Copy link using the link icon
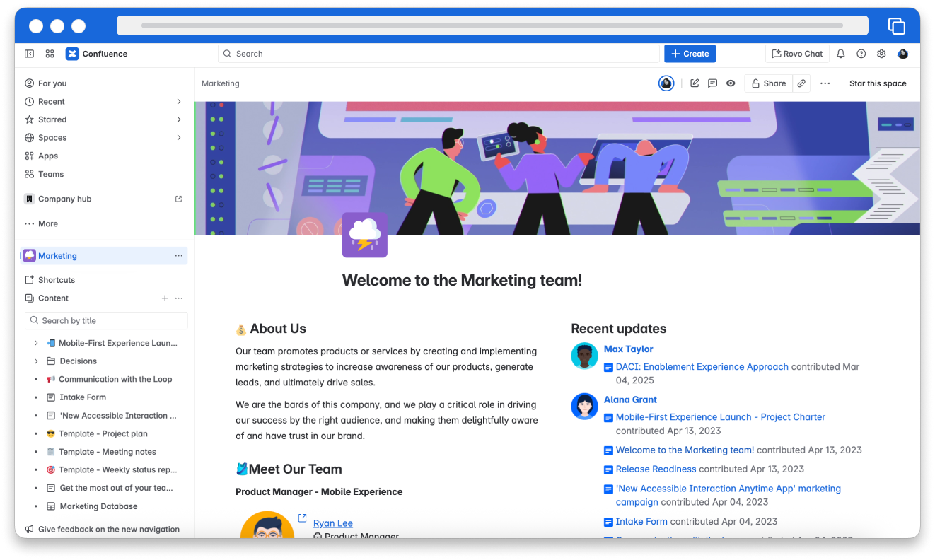 [801, 83]
